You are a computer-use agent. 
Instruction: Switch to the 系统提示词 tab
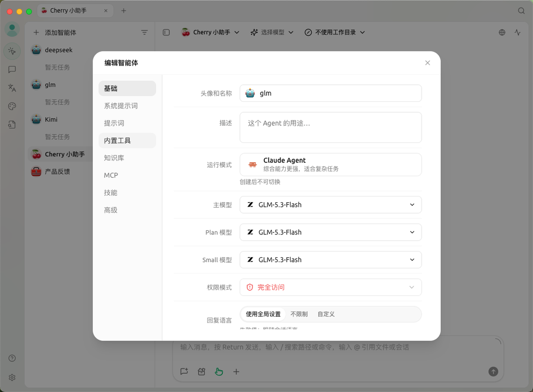[x=128, y=106]
